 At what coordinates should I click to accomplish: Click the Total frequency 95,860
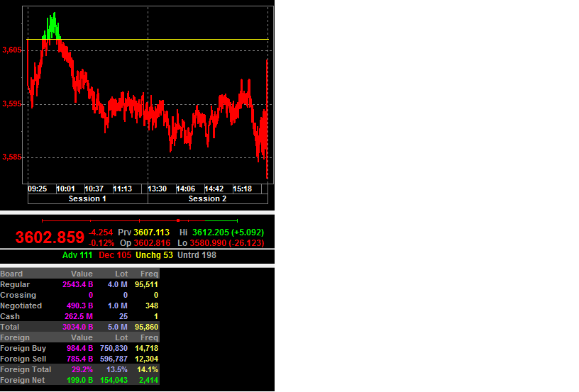point(146,327)
